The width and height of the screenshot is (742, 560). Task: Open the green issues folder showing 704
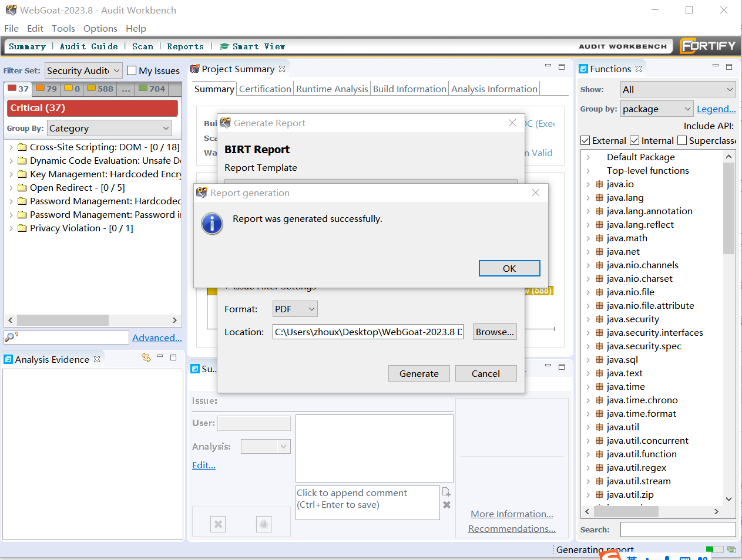152,89
